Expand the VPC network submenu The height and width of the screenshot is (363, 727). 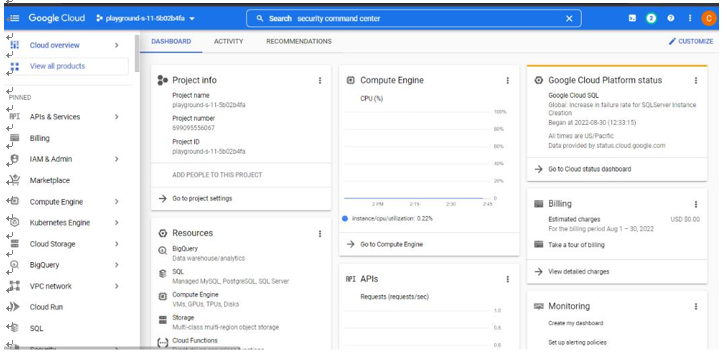coord(116,286)
